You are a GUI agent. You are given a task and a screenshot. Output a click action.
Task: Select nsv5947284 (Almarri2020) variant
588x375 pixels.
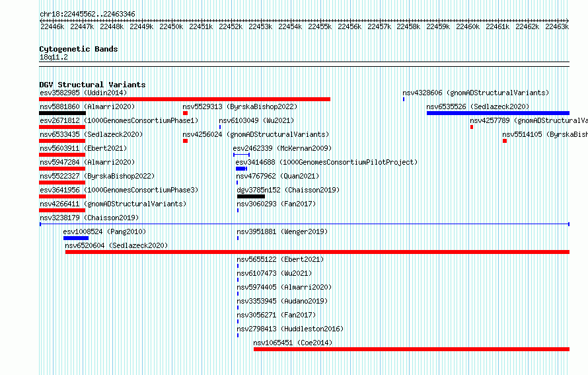87,162
